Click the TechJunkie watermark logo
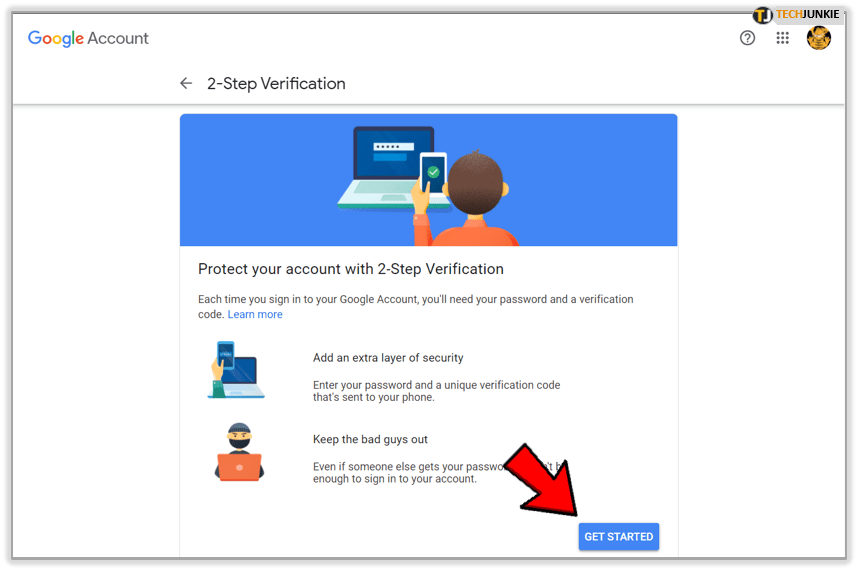This screenshot has height=571, width=858. pos(796,15)
